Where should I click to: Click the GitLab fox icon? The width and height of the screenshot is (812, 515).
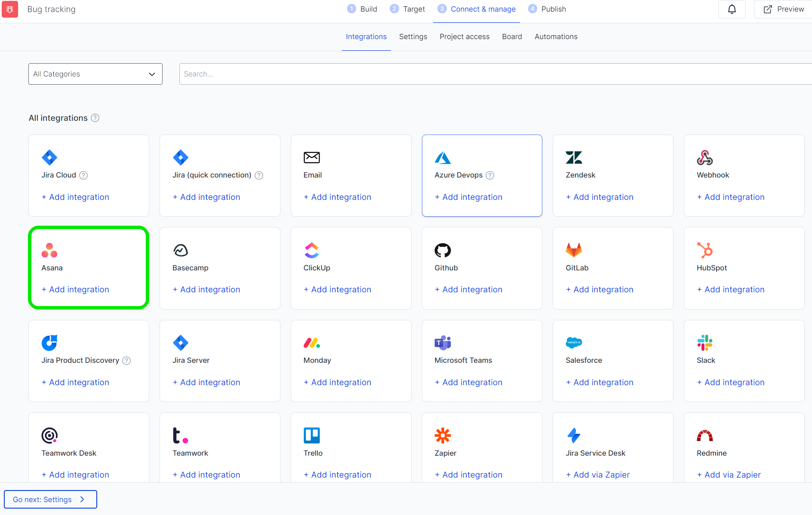point(574,250)
